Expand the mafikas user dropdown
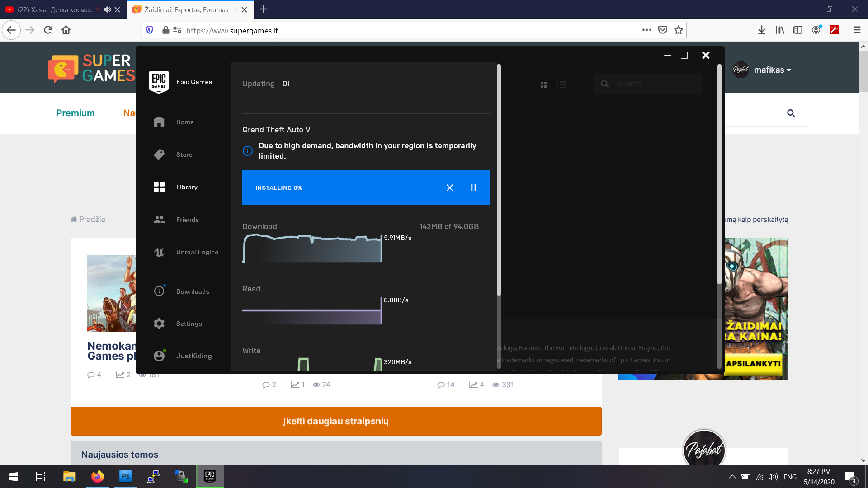 click(772, 70)
